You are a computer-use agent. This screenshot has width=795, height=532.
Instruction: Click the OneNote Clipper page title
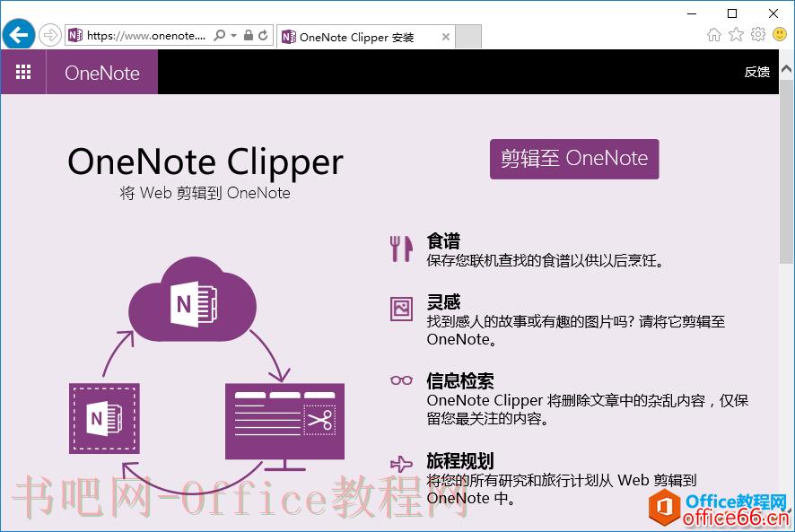205,162
